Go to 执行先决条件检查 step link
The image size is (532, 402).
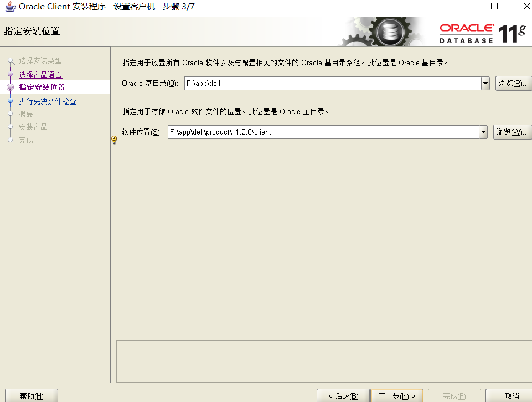48,101
